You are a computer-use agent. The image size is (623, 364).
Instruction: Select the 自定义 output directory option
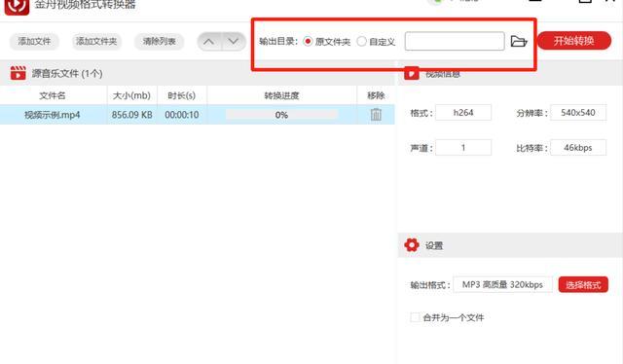[361, 41]
